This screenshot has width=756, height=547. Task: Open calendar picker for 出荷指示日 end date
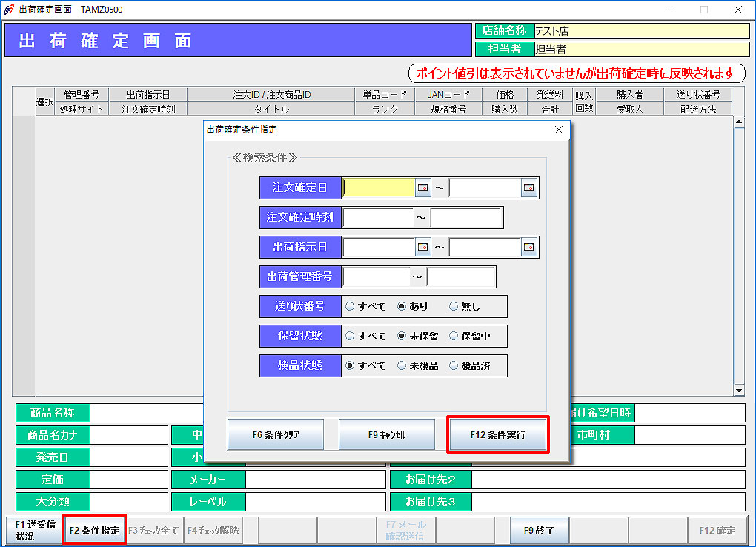(x=529, y=247)
